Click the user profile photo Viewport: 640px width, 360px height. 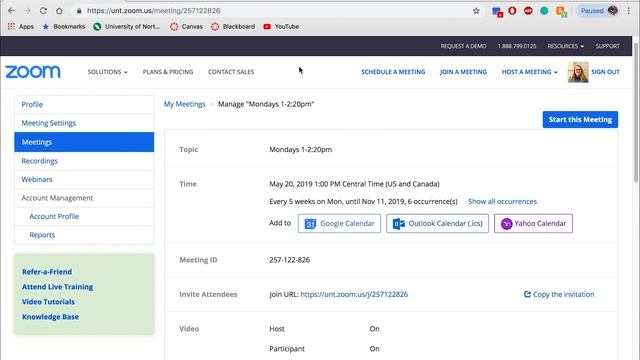point(578,72)
